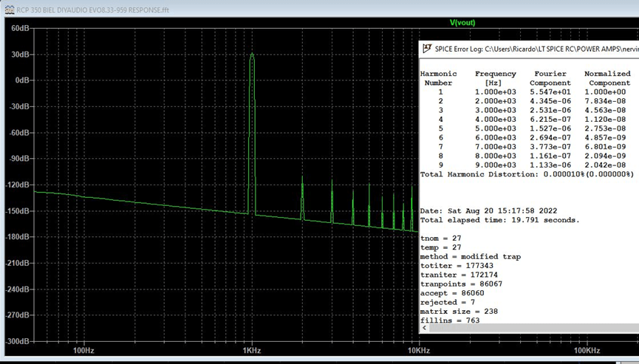Click the -300dB vertical axis label

point(18,341)
